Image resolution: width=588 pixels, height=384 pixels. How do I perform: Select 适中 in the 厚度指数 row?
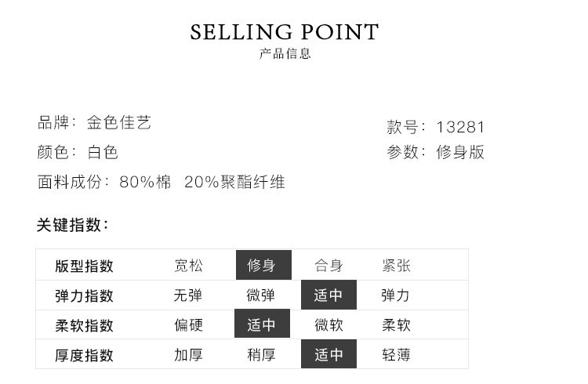(x=328, y=355)
